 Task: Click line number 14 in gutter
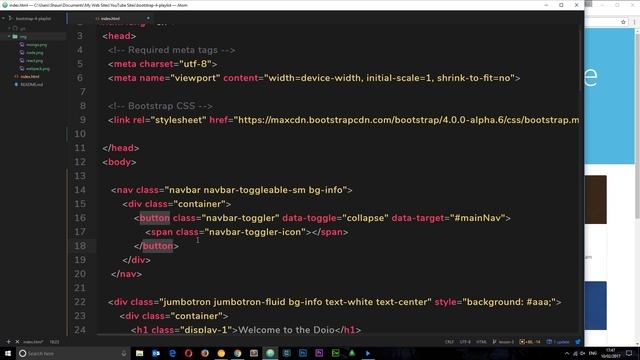(80, 190)
